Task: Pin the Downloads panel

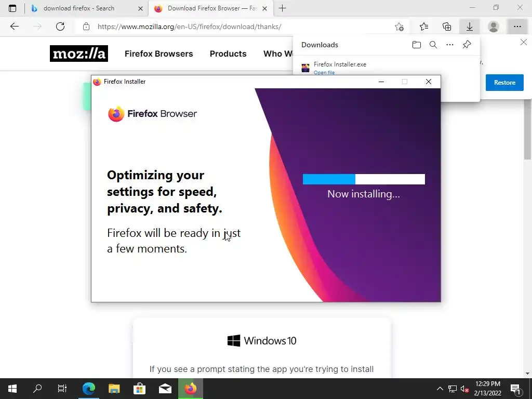Action: tap(467, 45)
